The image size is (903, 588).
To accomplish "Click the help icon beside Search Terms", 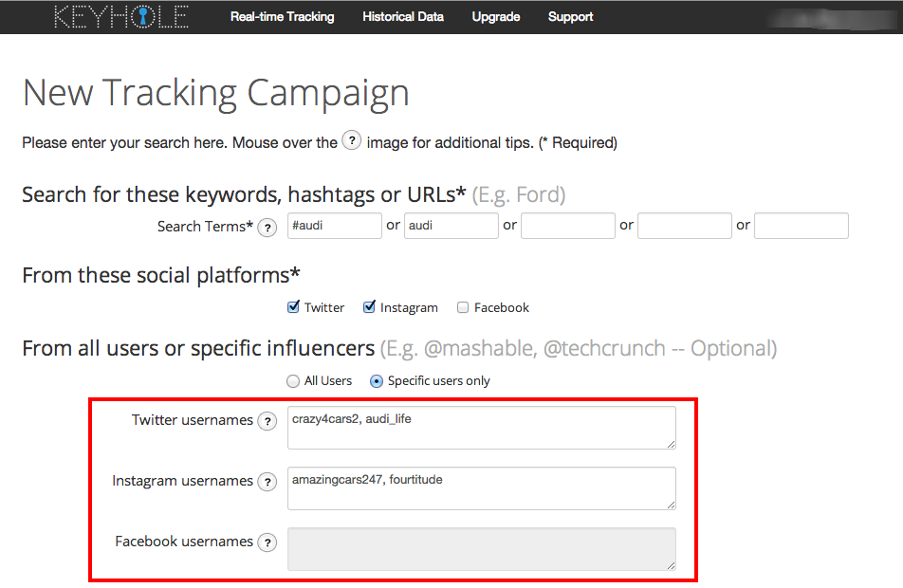I will click(x=267, y=228).
